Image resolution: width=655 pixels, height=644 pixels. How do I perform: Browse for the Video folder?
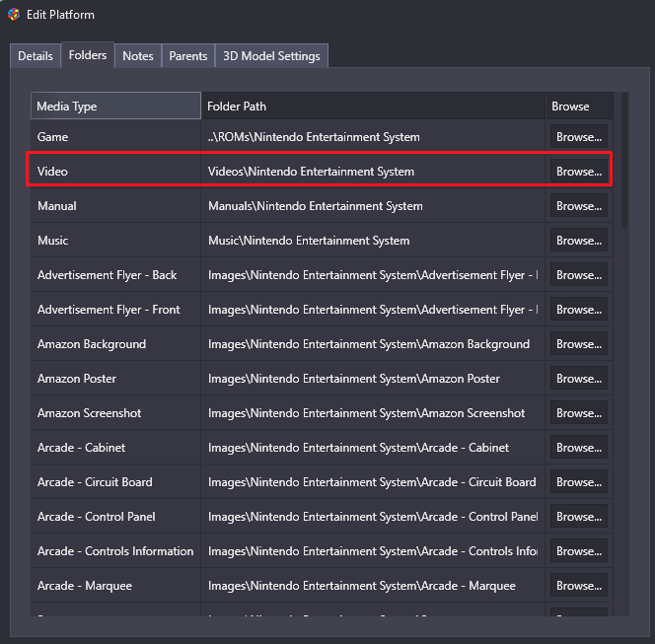pos(579,172)
